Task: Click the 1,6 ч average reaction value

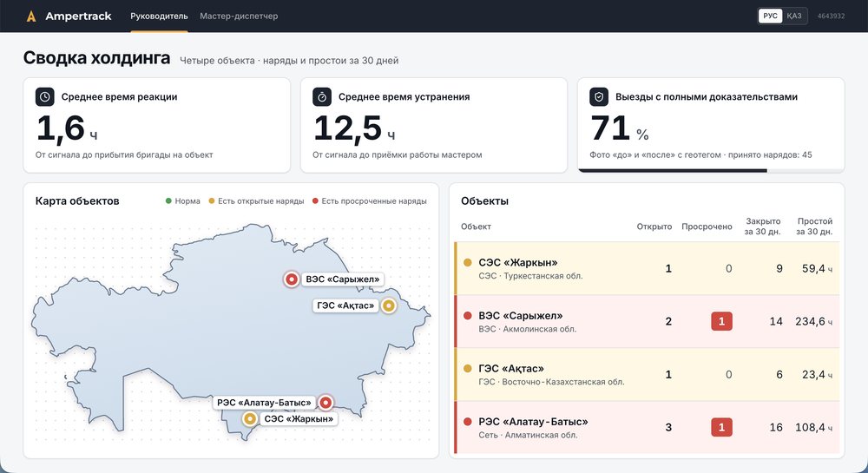Action: 67,128
